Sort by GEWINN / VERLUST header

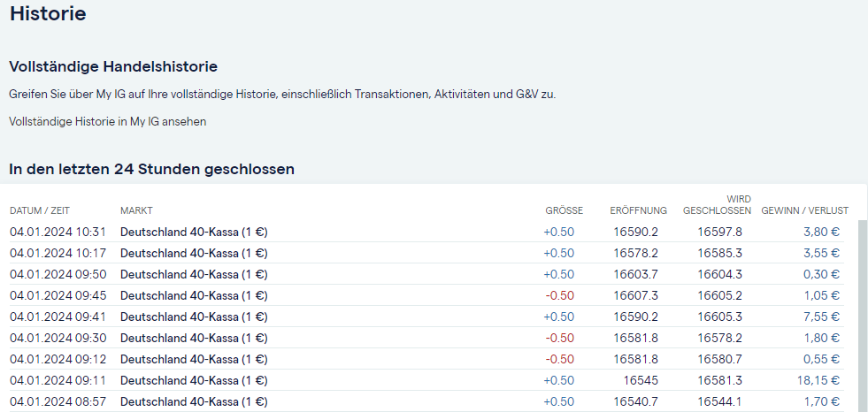click(x=804, y=210)
